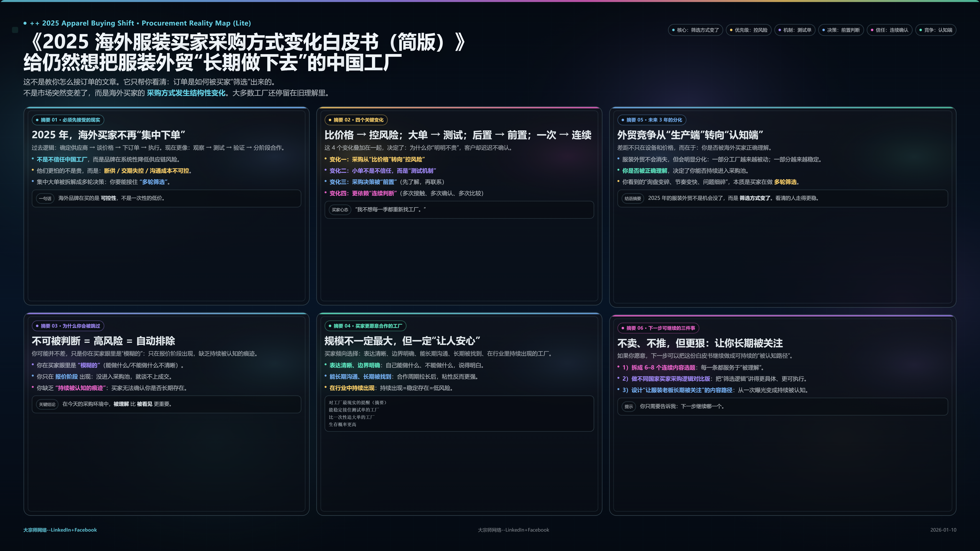The image size is (980, 551).
Task: Click the highlighted '采购方式发生结构性变化' text
Action: coord(186,93)
